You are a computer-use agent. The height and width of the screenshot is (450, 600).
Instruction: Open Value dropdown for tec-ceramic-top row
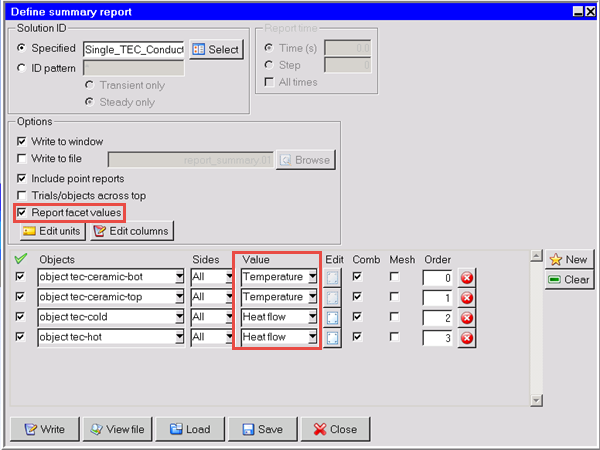tap(313, 297)
